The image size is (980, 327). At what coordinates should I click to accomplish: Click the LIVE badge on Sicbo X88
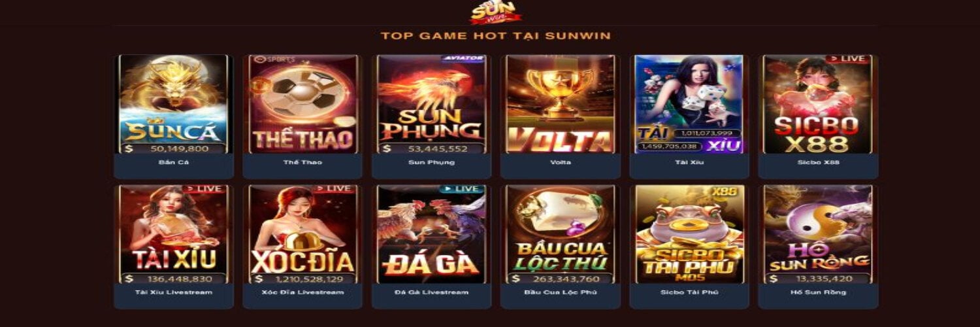[x=847, y=59]
